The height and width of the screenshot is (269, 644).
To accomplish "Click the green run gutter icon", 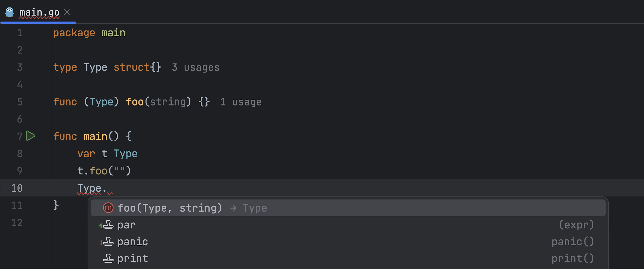I will point(30,136).
